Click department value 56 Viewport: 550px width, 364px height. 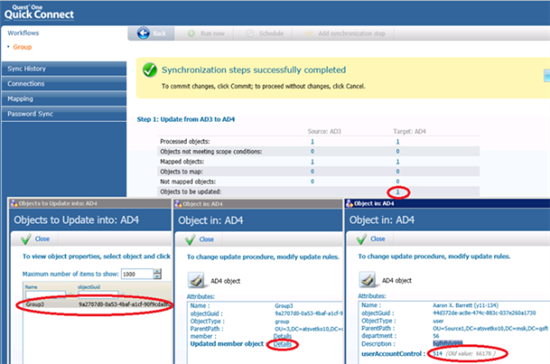pos(436,336)
